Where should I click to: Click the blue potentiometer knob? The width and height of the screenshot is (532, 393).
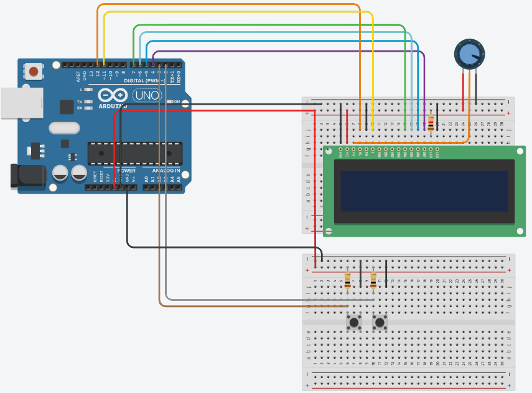(470, 54)
